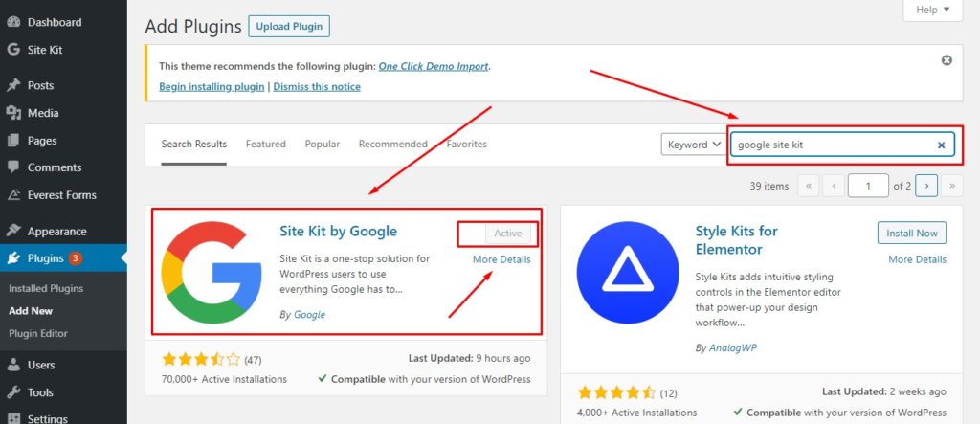Viewport: 980px width, 424px height.
Task: Open More Details for Site Kit by Google
Action: tap(501, 259)
